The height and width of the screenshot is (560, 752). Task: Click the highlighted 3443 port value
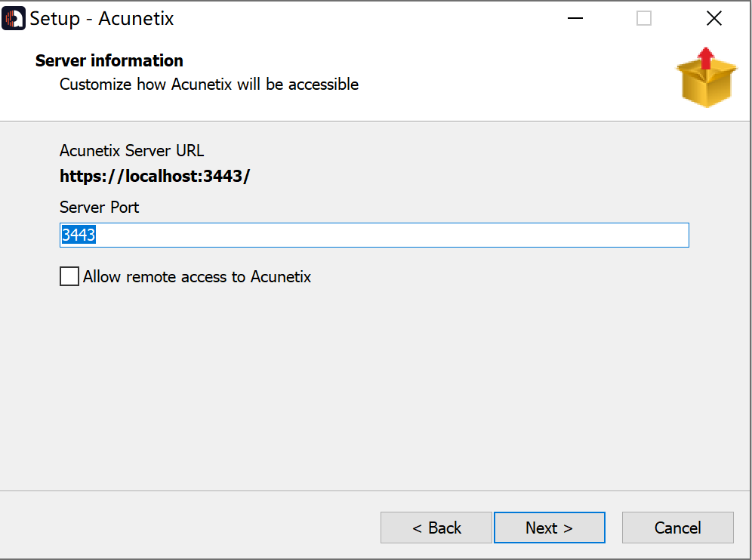click(78, 235)
